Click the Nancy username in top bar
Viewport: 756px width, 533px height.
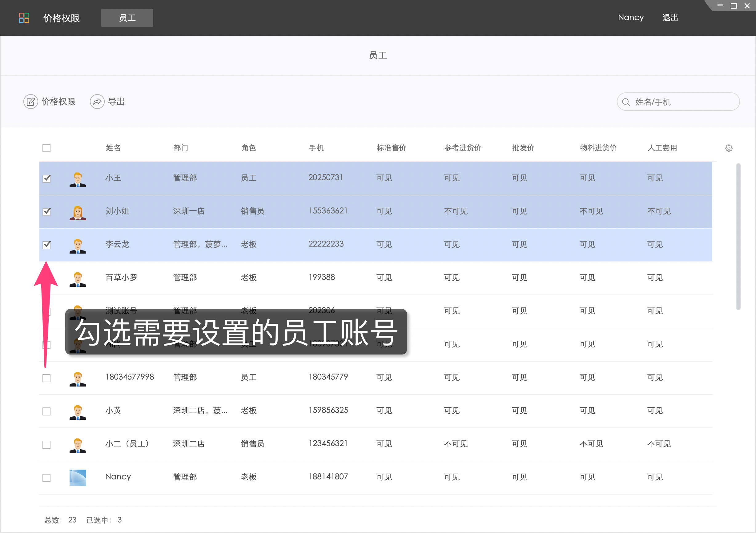[630, 18]
